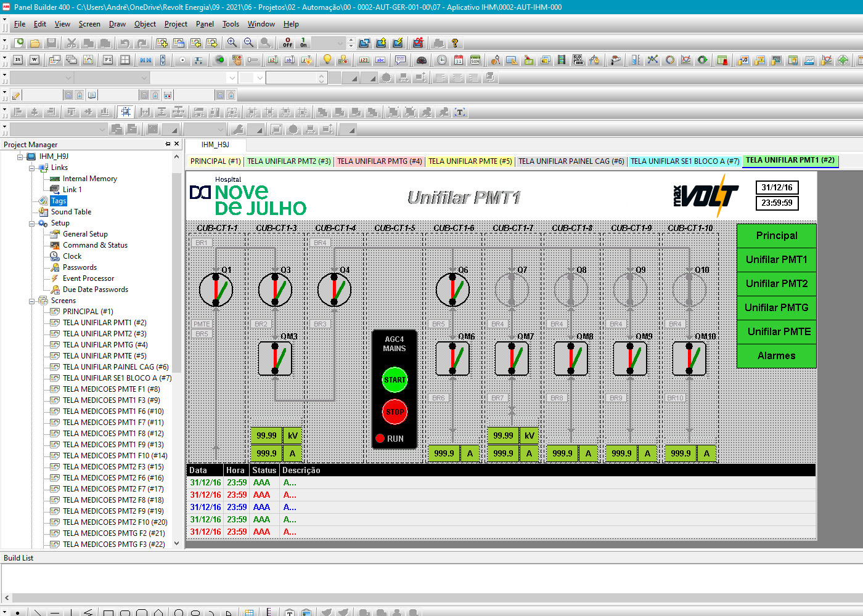Switch to TELA UNIFILAR PMTG (#4) tab
Viewport: 863px width, 616px height.
point(379,161)
